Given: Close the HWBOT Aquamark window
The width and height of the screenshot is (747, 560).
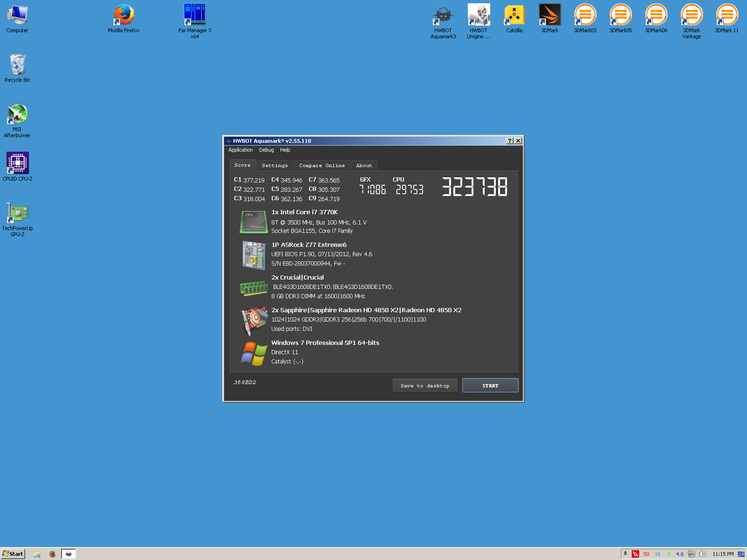Looking at the screenshot, I should coord(518,140).
